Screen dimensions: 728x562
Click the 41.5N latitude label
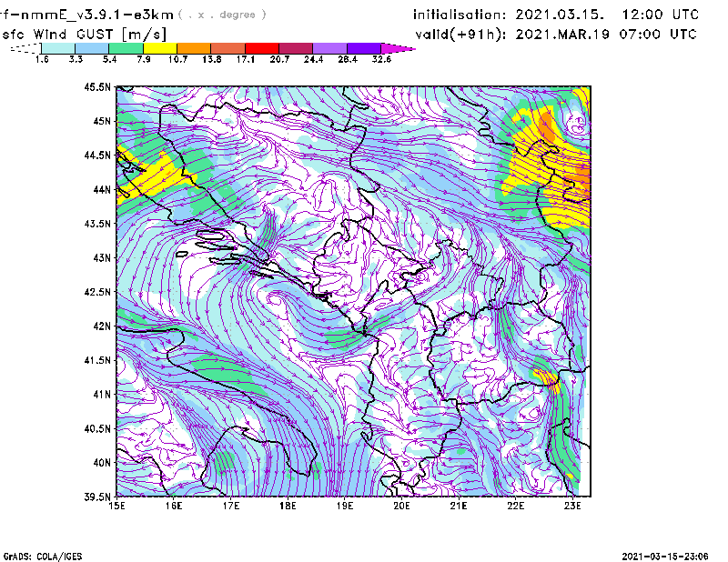point(97,360)
